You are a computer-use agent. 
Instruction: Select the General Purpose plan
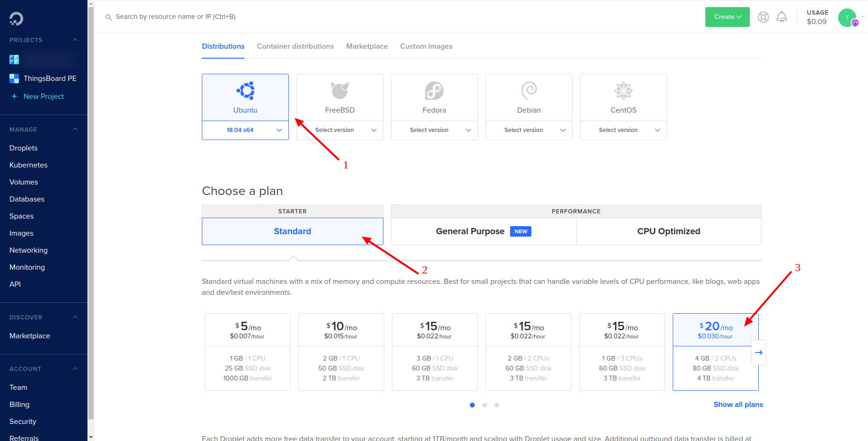tap(484, 231)
